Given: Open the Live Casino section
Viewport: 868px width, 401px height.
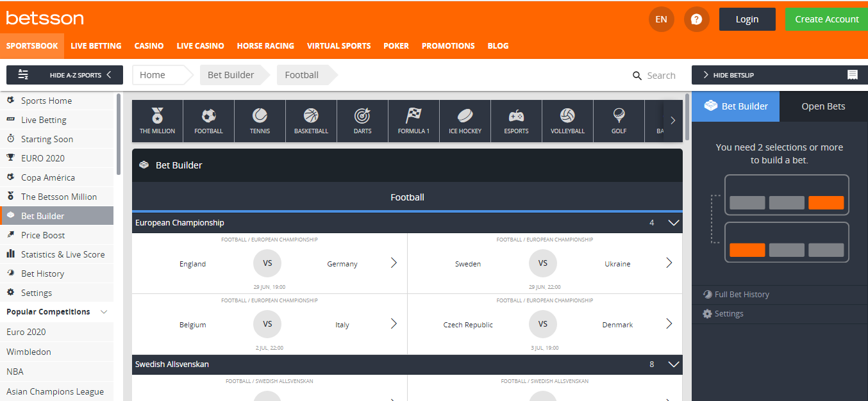Looking at the screenshot, I should click(x=201, y=46).
